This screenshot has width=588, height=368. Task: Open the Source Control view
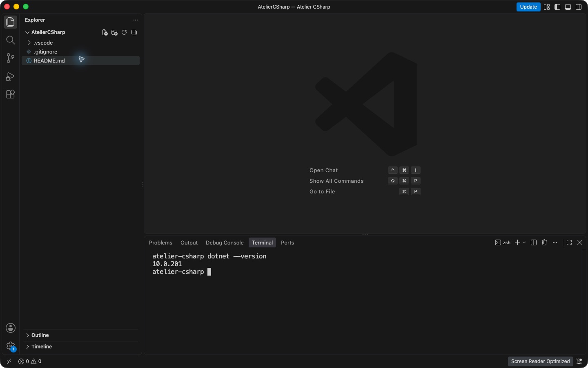coord(11,58)
